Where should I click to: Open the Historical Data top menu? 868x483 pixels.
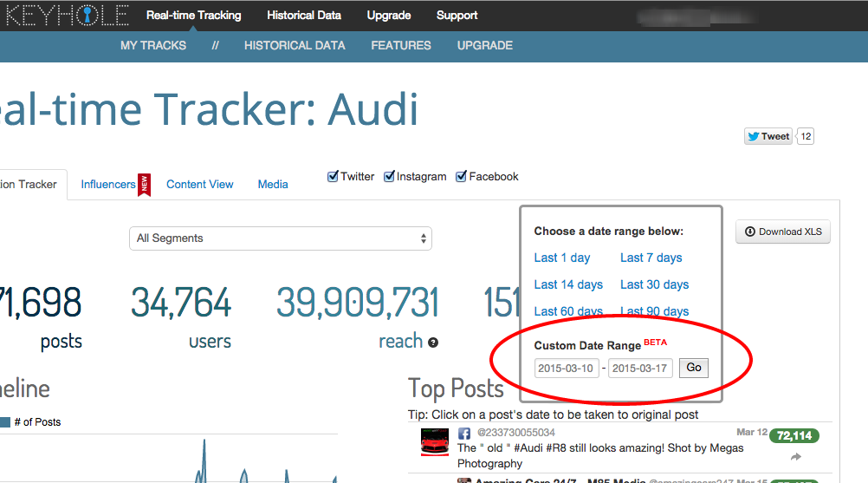(x=304, y=16)
